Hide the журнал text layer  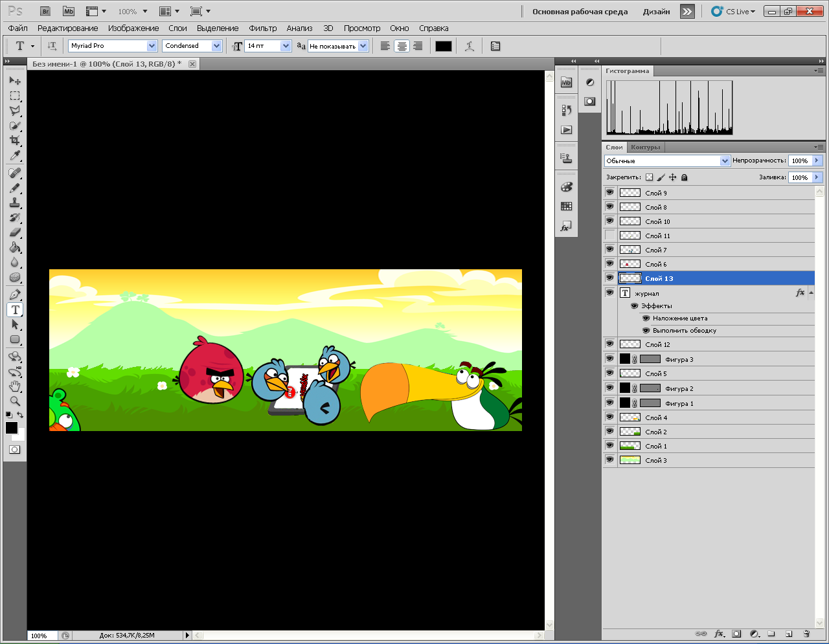pyautogui.click(x=609, y=293)
